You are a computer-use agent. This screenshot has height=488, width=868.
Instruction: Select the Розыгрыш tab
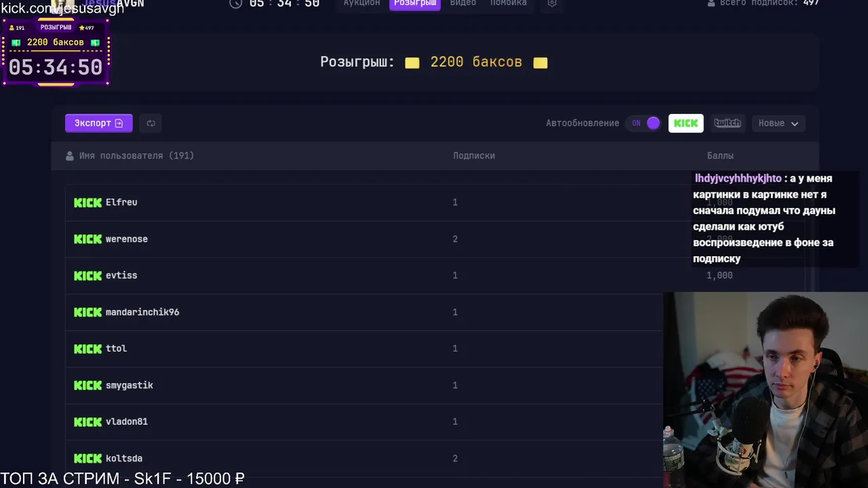click(415, 3)
